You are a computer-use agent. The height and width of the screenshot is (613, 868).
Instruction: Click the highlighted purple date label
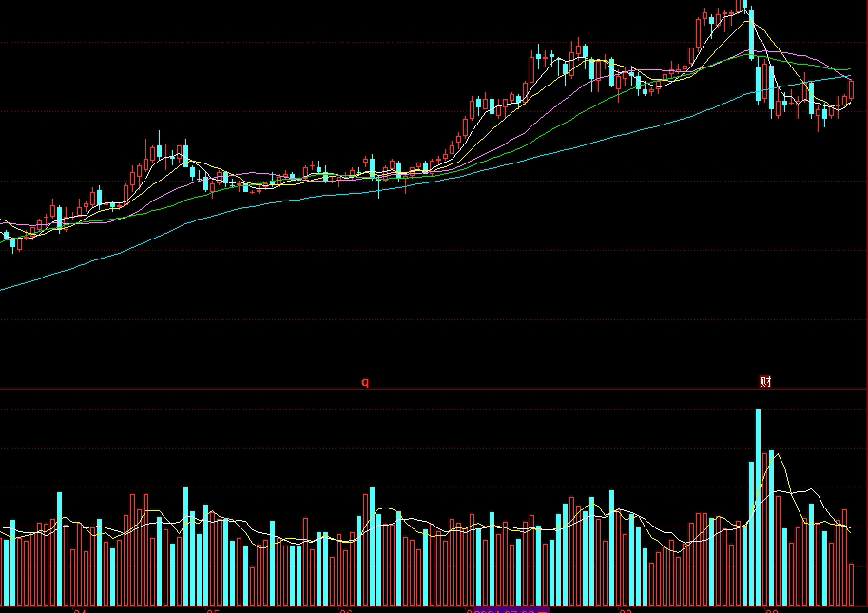click(x=507, y=610)
